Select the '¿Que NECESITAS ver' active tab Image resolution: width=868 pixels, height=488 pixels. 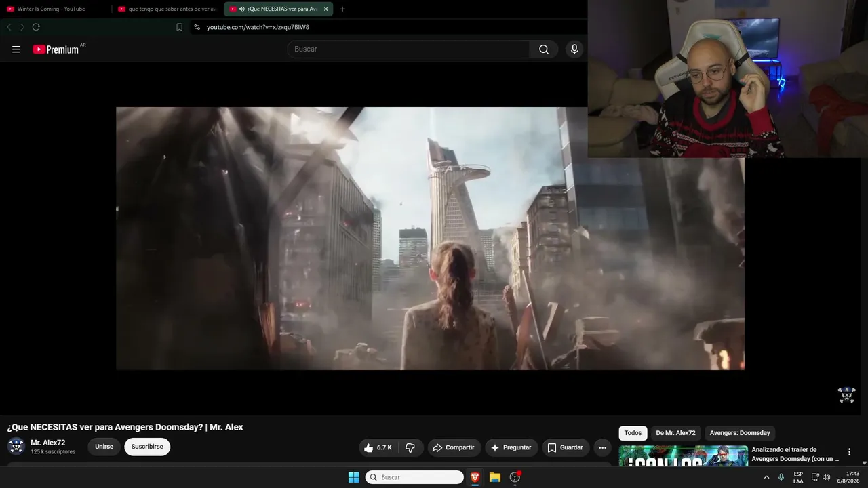point(278,9)
